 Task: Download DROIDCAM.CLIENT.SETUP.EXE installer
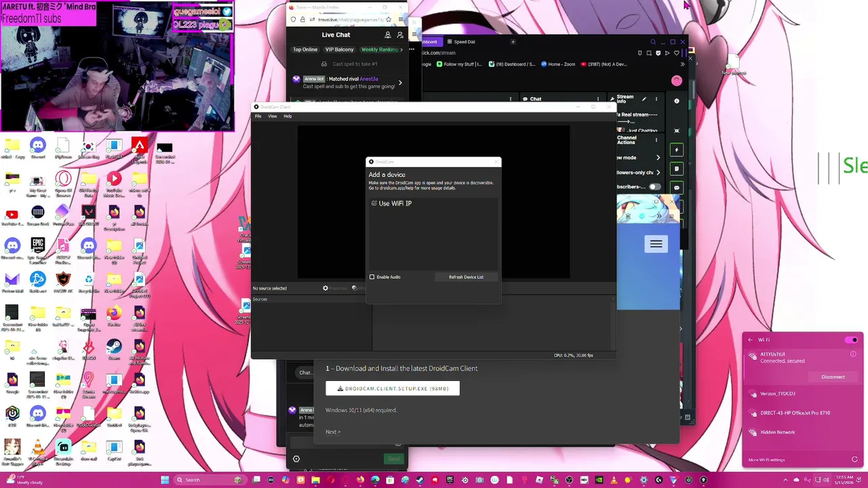pyautogui.click(x=393, y=388)
